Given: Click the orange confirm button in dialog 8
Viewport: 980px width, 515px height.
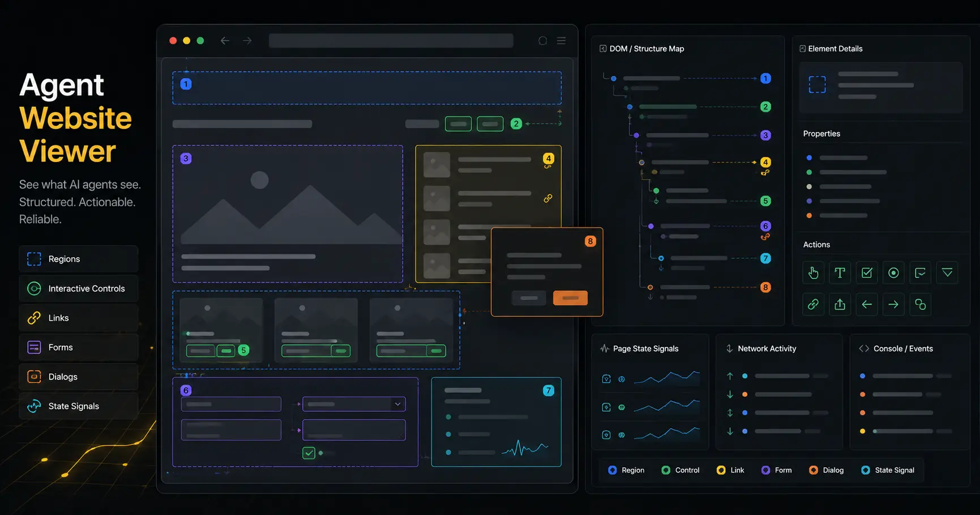Looking at the screenshot, I should [x=570, y=298].
